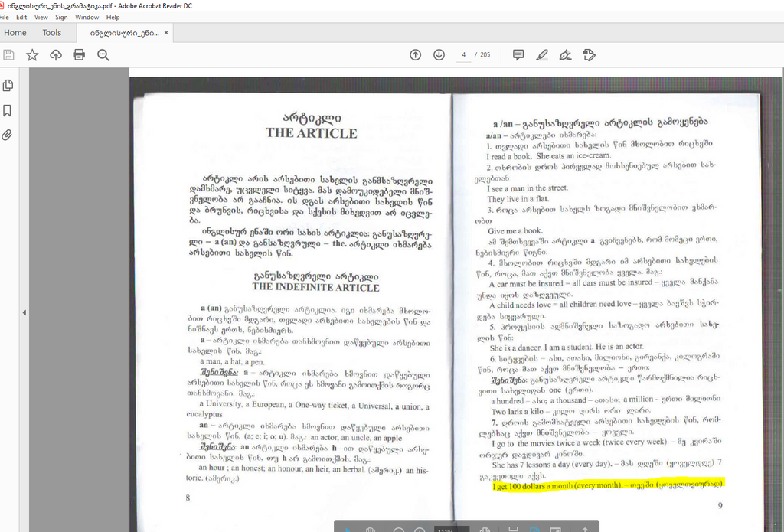
Task: Click page number 9 on right page
Action: [720, 505]
